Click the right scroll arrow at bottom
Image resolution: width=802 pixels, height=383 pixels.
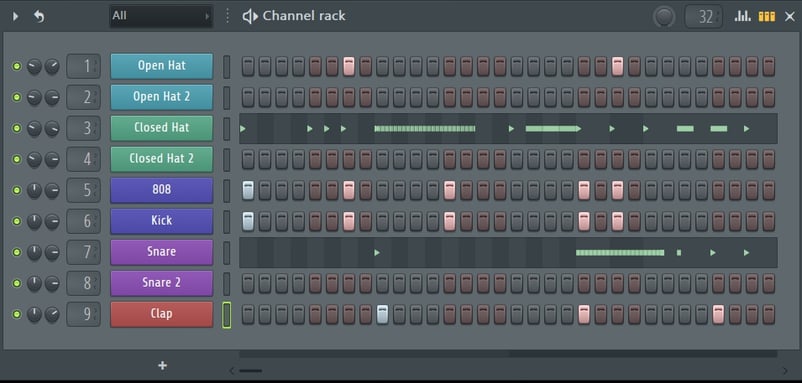786,371
